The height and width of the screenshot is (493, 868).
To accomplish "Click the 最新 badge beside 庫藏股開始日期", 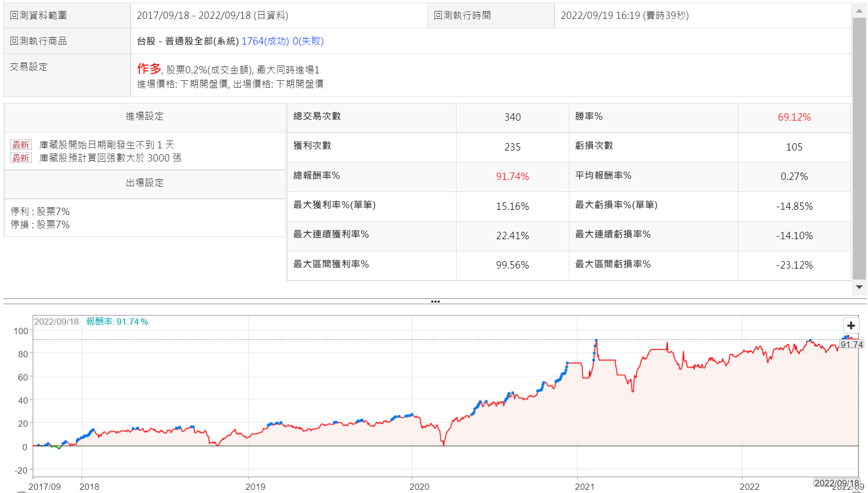I will pyautogui.click(x=21, y=145).
